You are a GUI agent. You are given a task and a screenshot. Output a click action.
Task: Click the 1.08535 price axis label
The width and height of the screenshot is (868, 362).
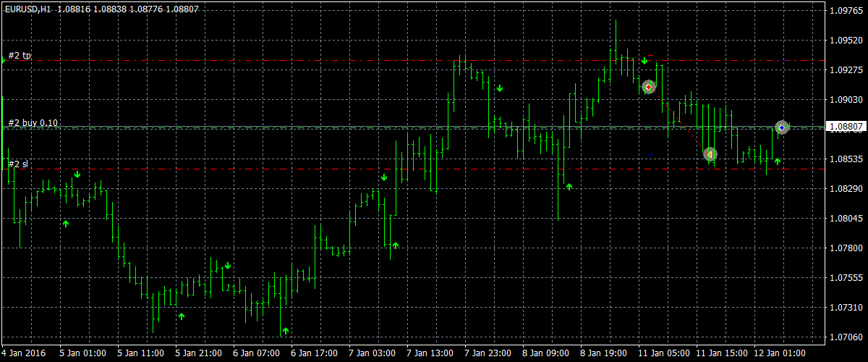tap(847, 159)
